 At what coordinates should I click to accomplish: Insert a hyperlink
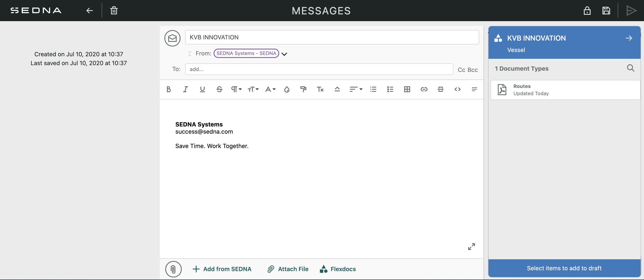click(x=424, y=89)
